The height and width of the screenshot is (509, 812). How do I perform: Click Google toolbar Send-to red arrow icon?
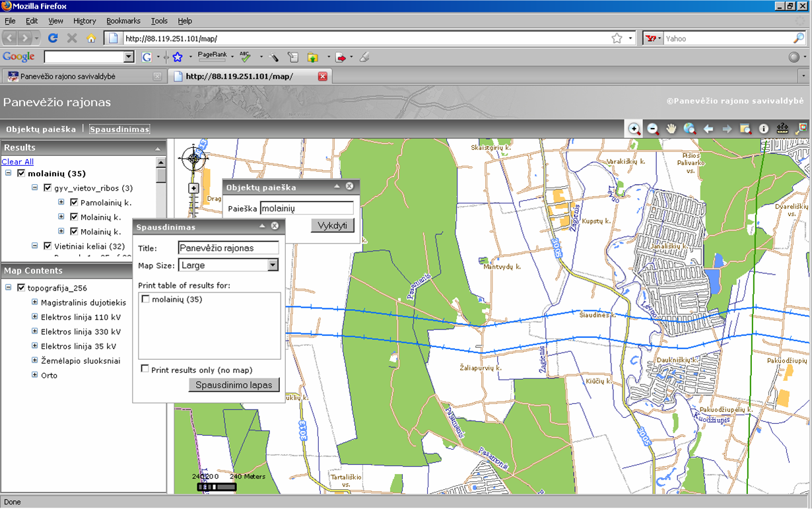(x=341, y=57)
